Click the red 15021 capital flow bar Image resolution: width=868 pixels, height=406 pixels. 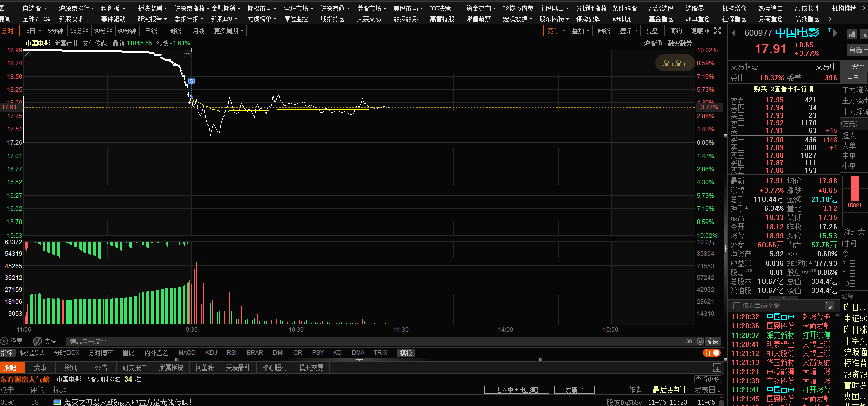coord(854,189)
